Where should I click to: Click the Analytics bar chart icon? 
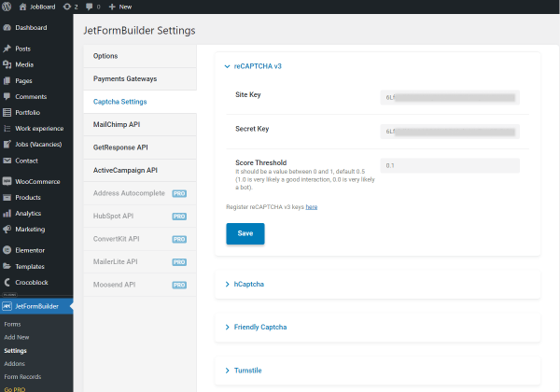(x=7, y=214)
